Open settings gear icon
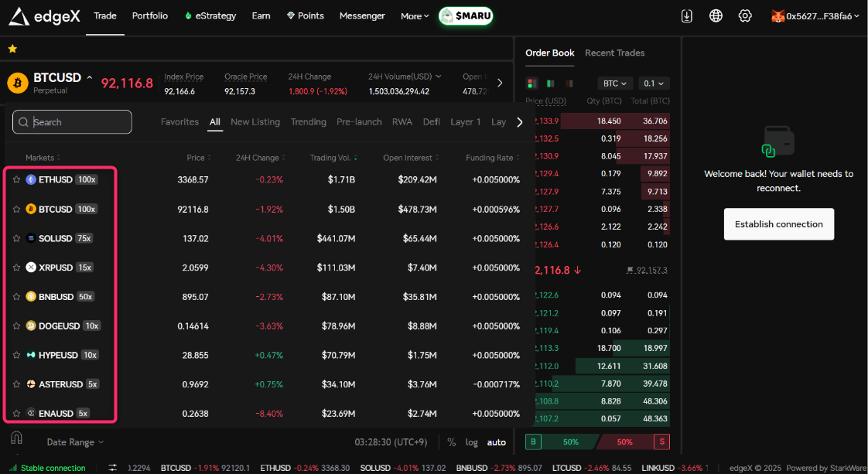868x474 pixels. (745, 16)
